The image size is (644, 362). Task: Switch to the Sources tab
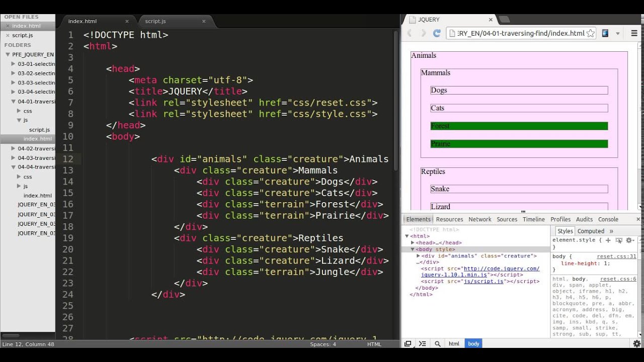[507, 219]
